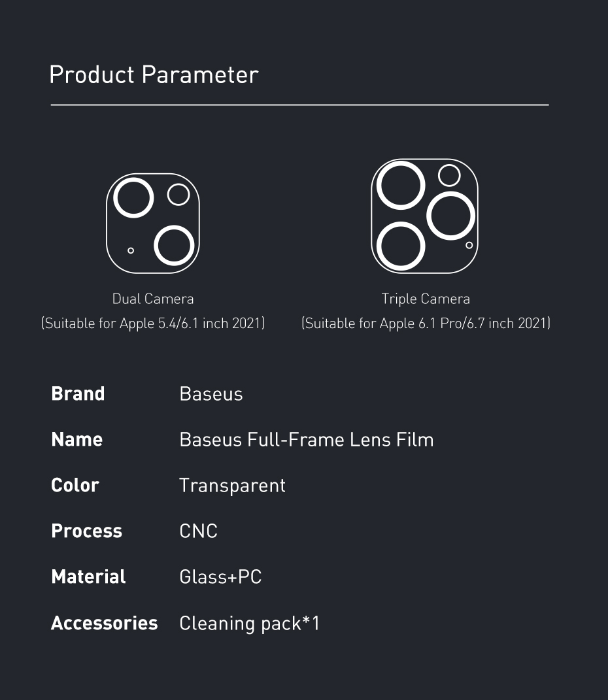The image size is (608, 700).
Task: Click the Baseus brand value
Action: coord(211,393)
